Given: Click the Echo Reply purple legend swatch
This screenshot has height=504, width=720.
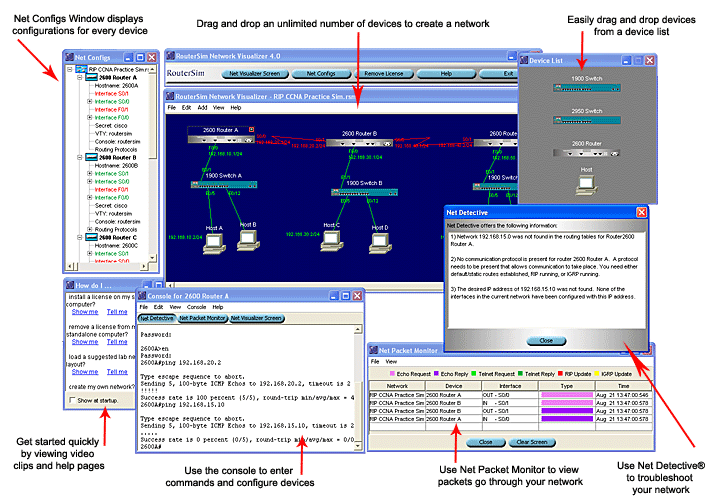Looking at the screenshot, I should (x=436, y=374).
